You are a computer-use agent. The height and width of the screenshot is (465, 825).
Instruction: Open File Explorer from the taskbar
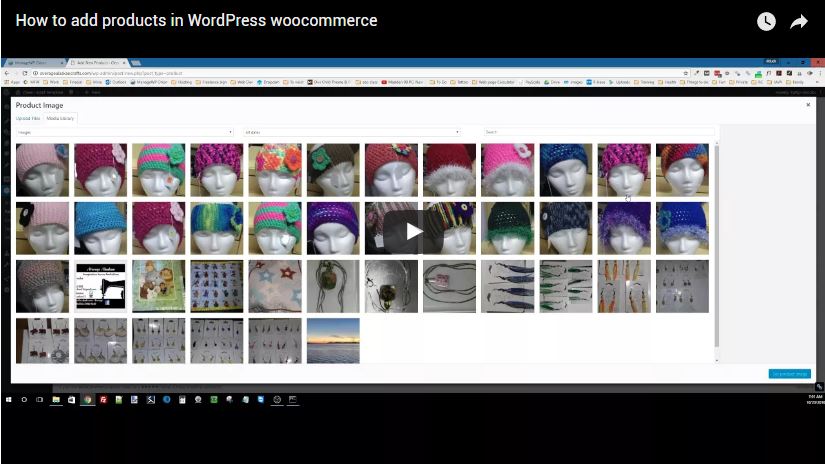click(x=56, y=400)
